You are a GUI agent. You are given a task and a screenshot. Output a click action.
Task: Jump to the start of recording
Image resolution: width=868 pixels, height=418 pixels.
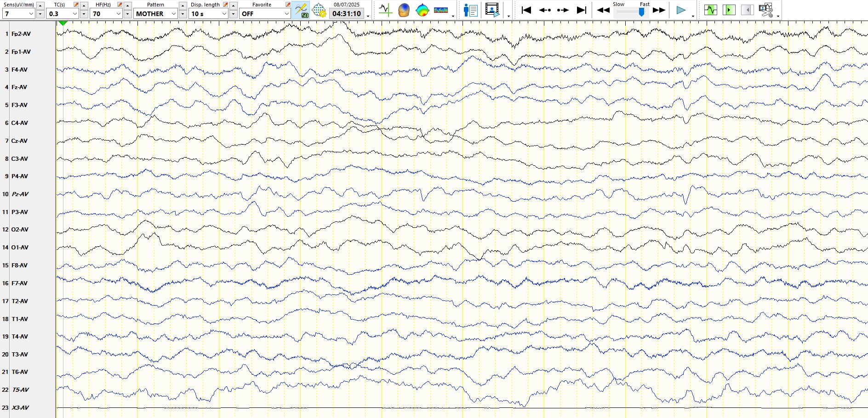[x=526, y=10]
